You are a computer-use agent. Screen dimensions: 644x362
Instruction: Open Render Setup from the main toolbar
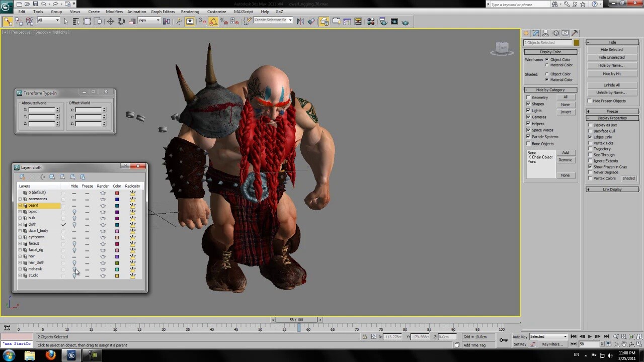[382, 21]
